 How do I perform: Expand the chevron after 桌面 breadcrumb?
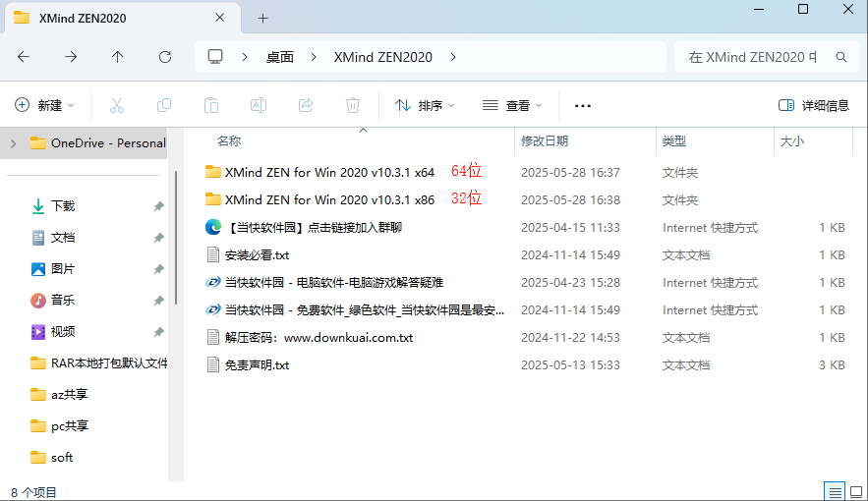(314, 57)
